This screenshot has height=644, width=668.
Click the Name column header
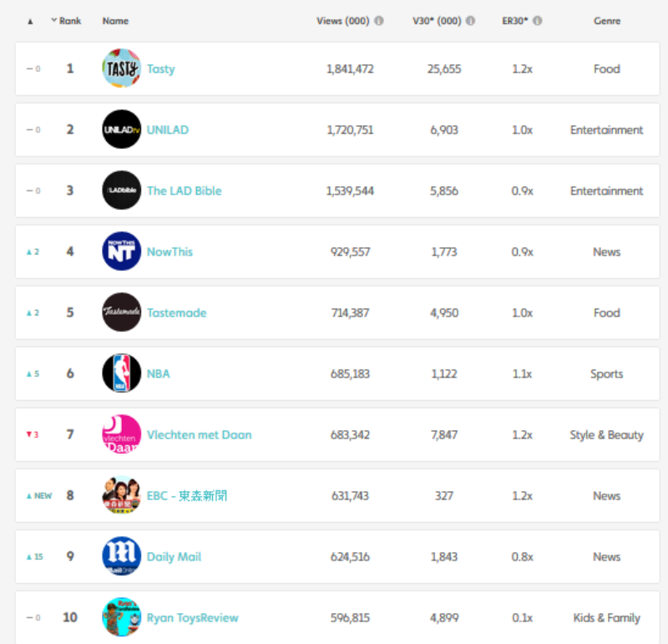pyautogui.click(x=115, y=21)
